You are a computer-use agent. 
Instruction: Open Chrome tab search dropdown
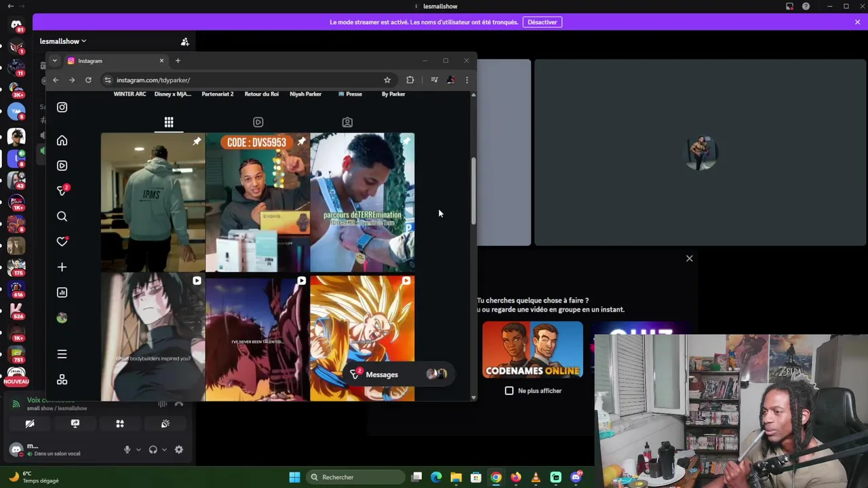[54, 61]
